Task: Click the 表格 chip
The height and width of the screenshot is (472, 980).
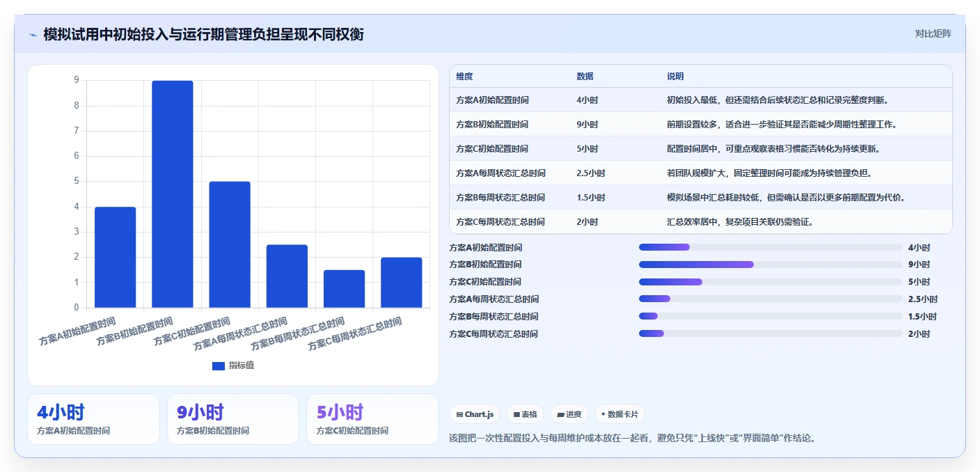Action: pos(525,414)
